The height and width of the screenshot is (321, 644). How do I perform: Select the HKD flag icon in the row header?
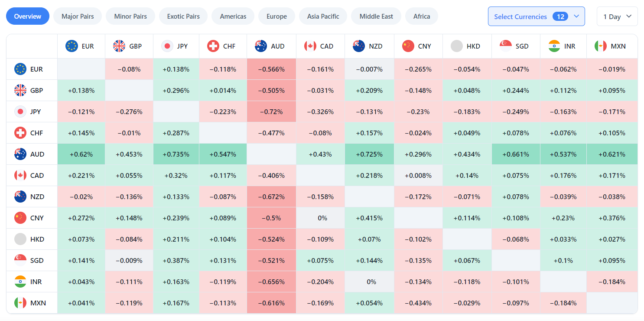click(x=20, y=239)
